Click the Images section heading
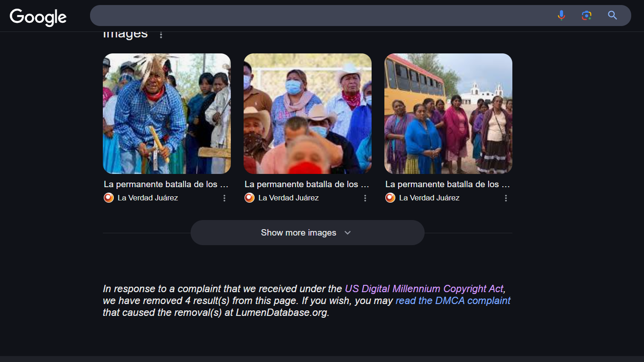Image resolution: width=644 pixels, height=362 pixels. coord(125,35)
